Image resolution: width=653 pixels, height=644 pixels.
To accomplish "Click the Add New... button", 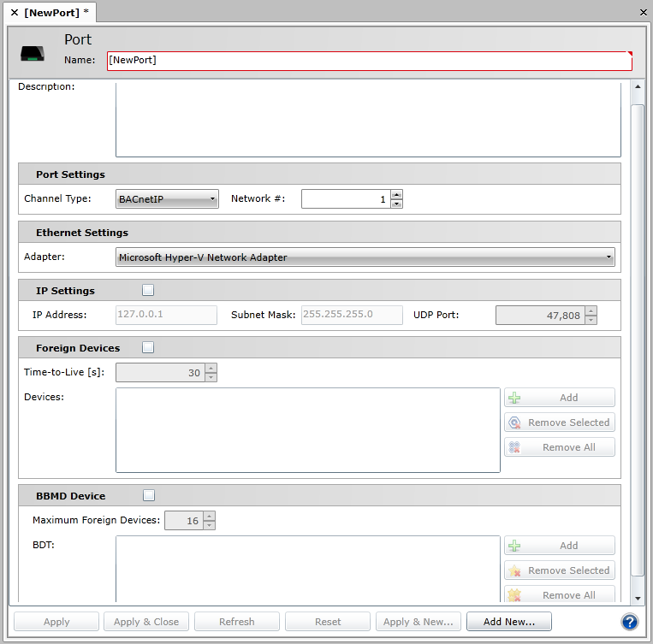I will click(x=508, y=622).
